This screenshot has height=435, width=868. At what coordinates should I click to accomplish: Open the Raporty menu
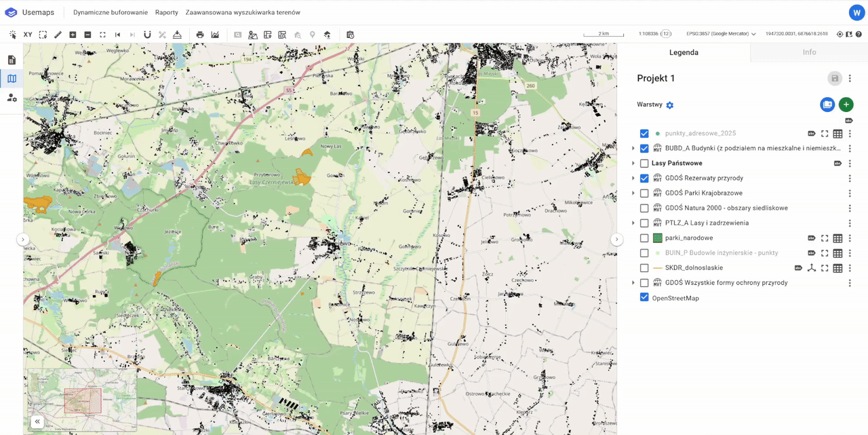point(166,12)
